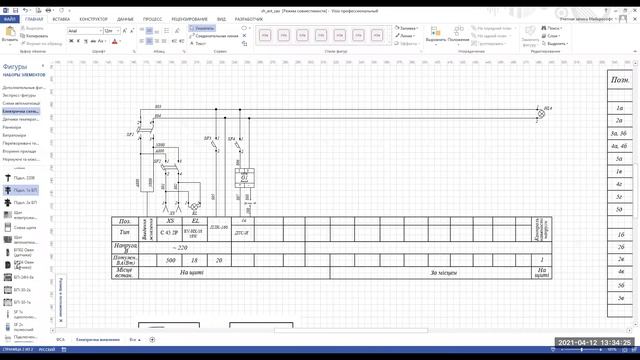Click the Русский language indicator
This screenshot has width=640, height=360.
47,350
